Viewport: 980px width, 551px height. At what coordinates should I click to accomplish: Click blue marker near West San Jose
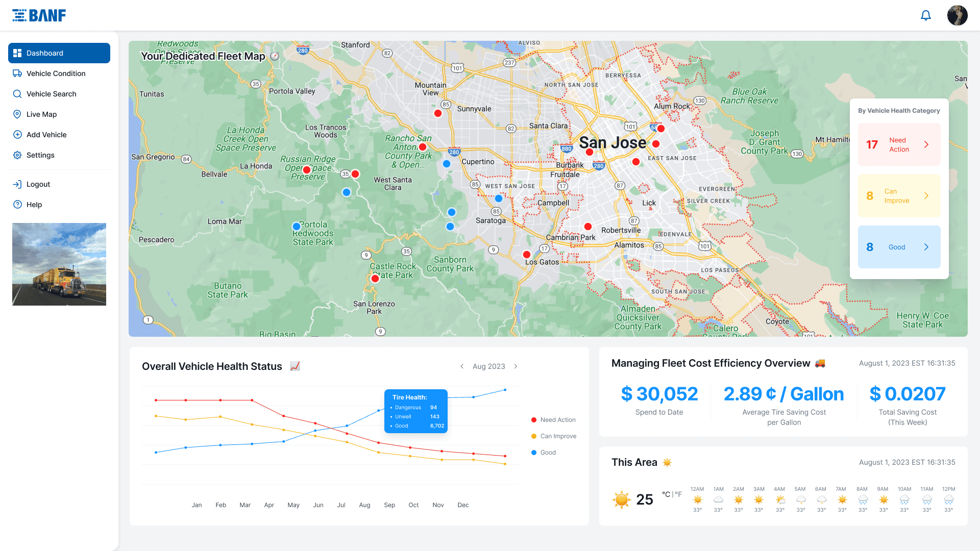[x=499, y=198]
